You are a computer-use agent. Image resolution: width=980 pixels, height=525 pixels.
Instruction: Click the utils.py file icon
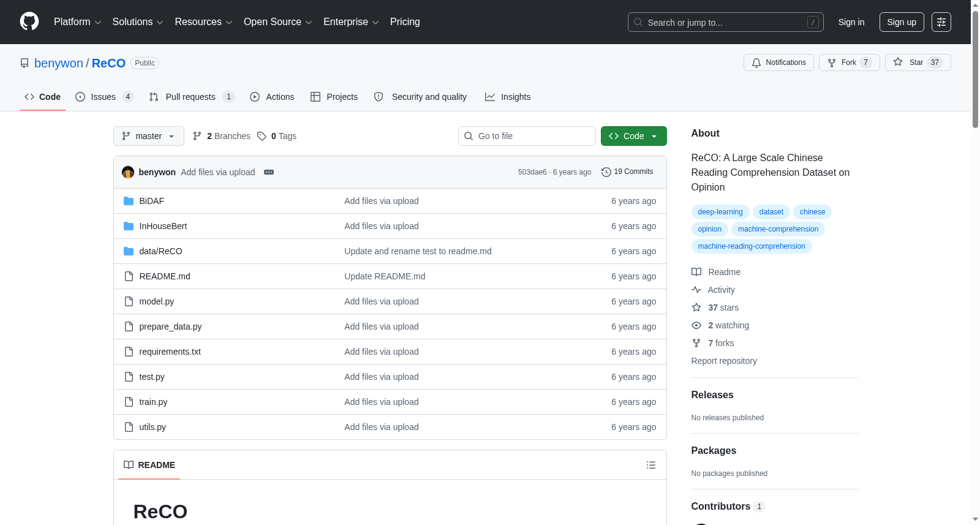click(129, 427)
